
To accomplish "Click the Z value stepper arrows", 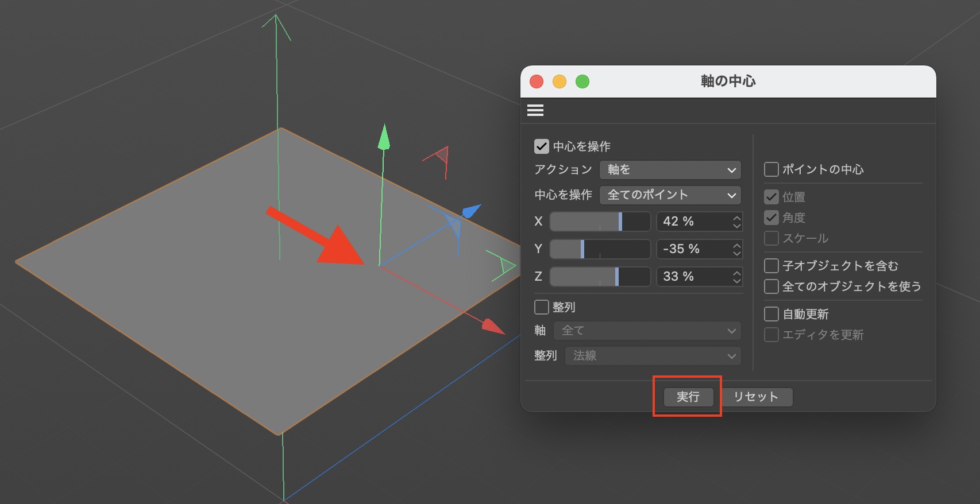I will click(736, 277).
